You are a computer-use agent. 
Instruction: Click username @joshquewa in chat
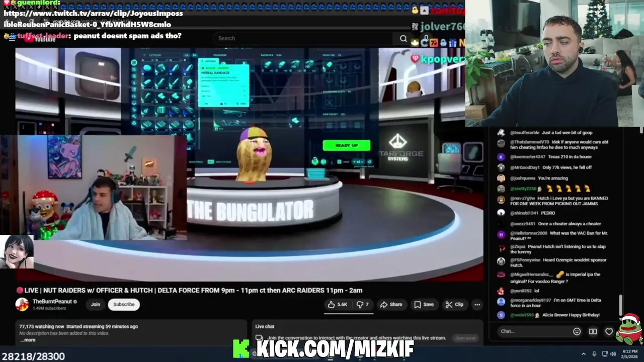coord(523,178)
